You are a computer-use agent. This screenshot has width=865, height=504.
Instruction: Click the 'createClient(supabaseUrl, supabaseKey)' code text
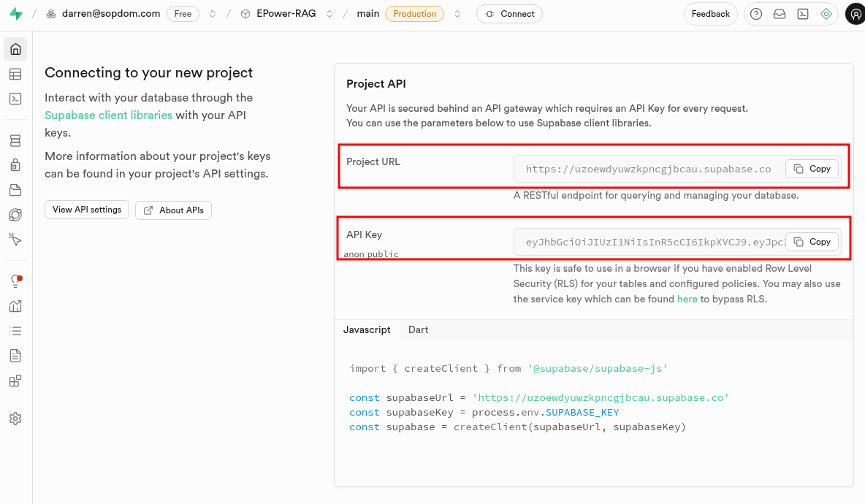tap(570, 427)
